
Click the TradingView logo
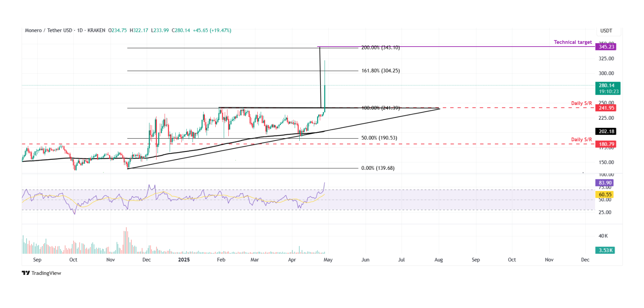(41, 273)
